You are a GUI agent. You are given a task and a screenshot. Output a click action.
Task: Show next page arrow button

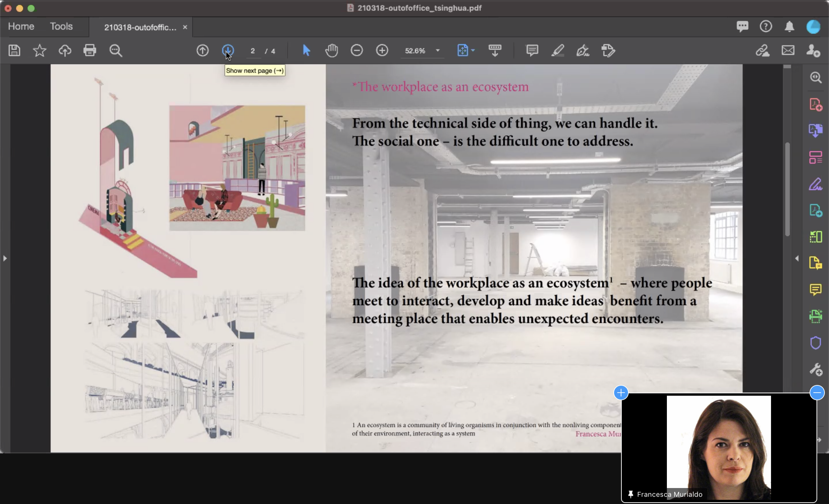(x=228, y=51)
